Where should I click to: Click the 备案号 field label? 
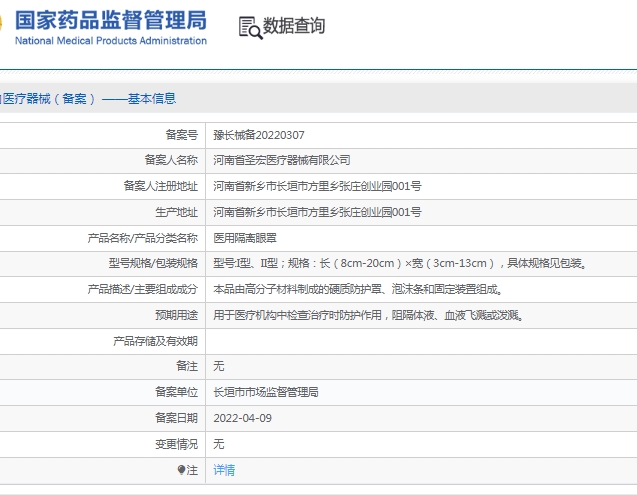tap(182, 135)
